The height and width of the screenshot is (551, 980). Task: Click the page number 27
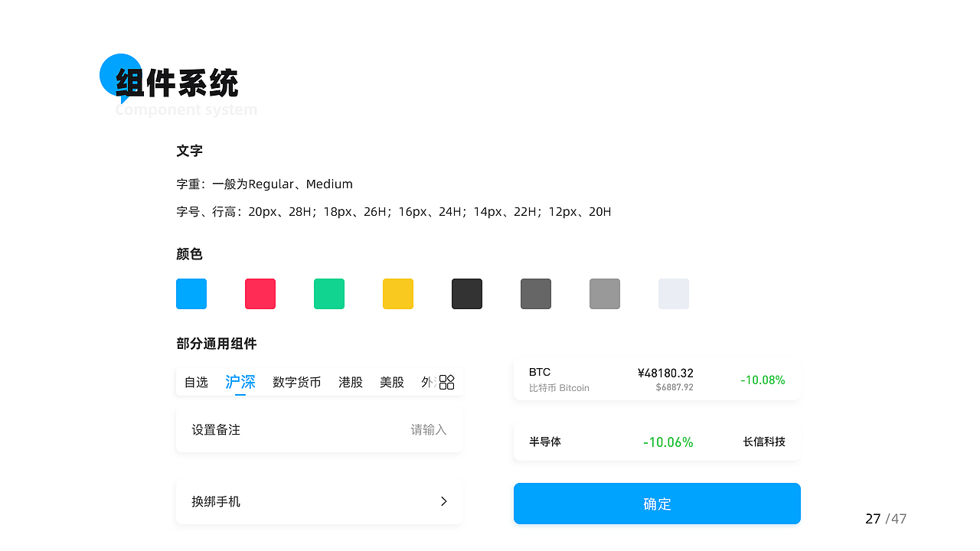[873, 519]
